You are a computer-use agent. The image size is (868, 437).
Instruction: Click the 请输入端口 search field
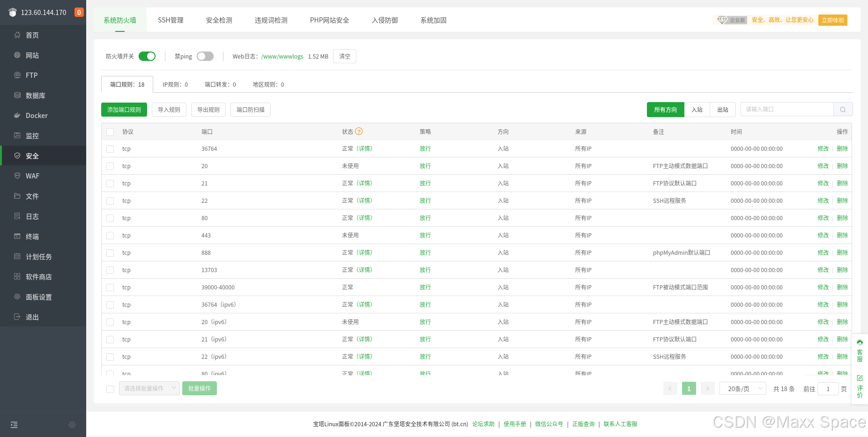click(x=787, y=110)
